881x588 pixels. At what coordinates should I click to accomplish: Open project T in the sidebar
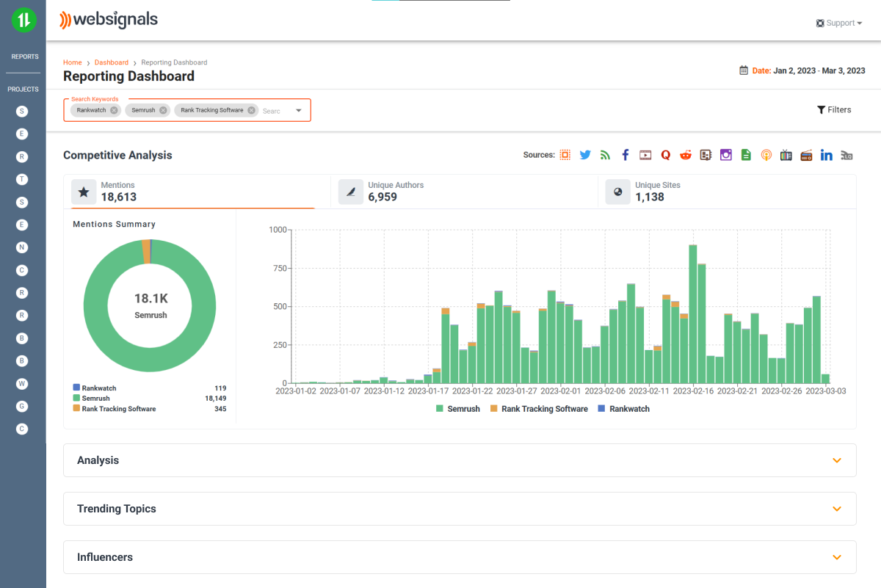pyautogui.click(x=22, y=179)
